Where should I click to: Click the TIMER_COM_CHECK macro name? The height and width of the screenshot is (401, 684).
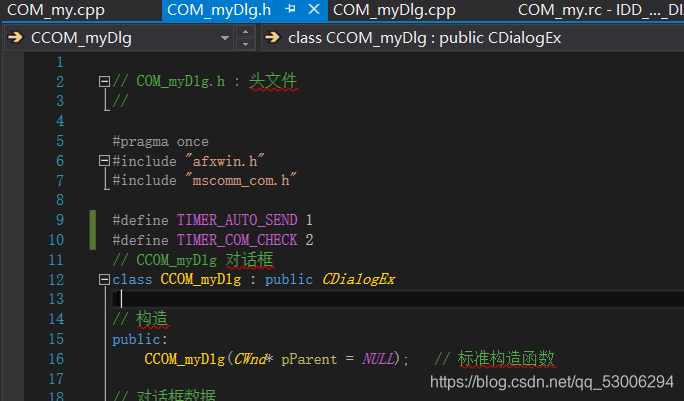237,240
